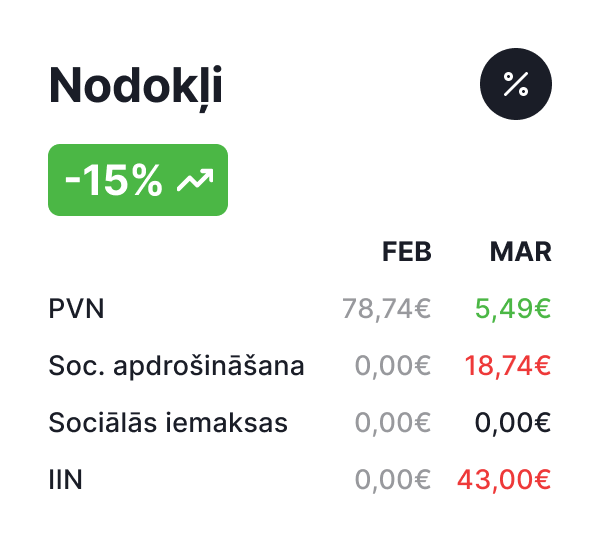Click the % symbol in the round button
The width and height of the screenshot is (600, 543).
point(516,84)
